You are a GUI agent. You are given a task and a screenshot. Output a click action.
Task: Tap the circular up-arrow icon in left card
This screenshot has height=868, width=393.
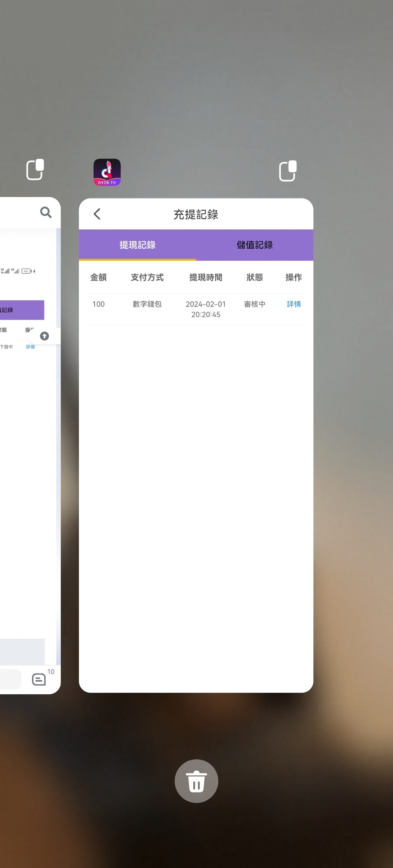(44, 336)
